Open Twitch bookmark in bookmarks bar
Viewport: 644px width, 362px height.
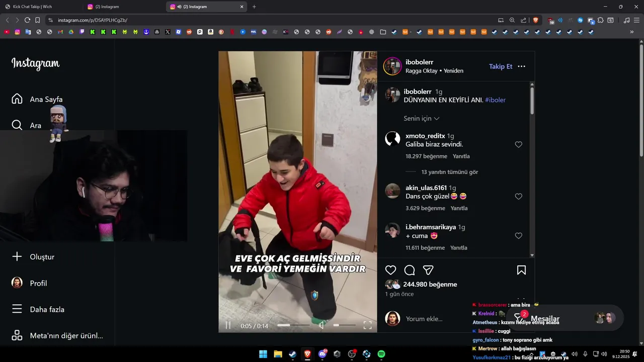tap(82, 32)
